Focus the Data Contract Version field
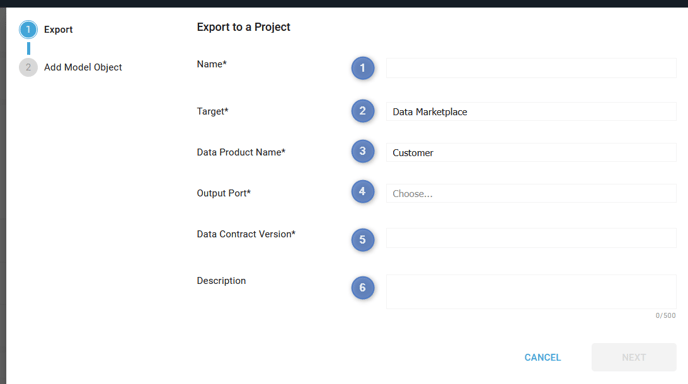688x384 pixels. click(531, 238)
